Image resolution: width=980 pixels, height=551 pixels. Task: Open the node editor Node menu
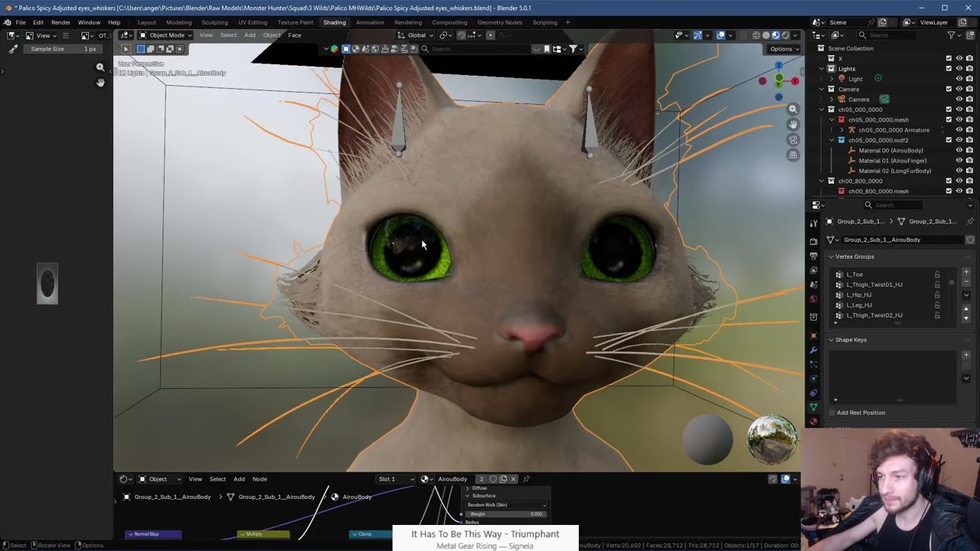[x=260, y=479]
